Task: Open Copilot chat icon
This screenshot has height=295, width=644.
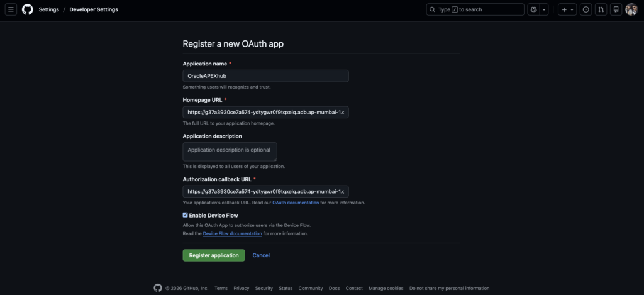Action: tap(534, 9)
